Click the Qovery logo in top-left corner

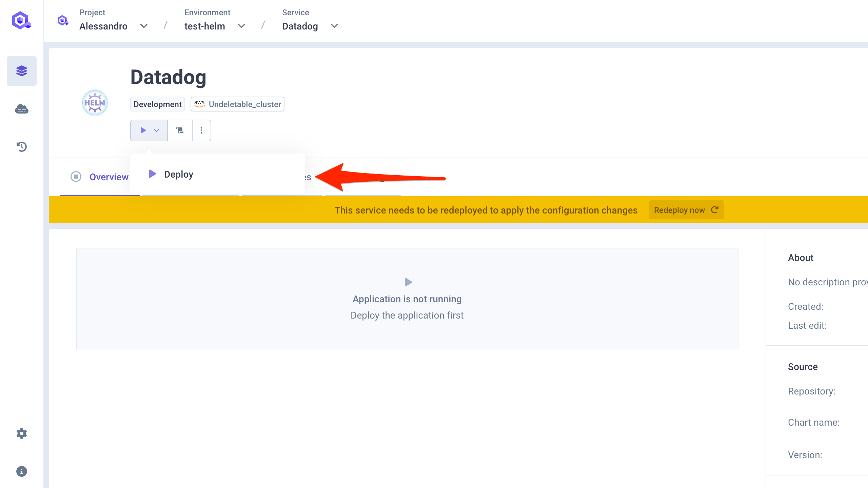coord(21,21)
